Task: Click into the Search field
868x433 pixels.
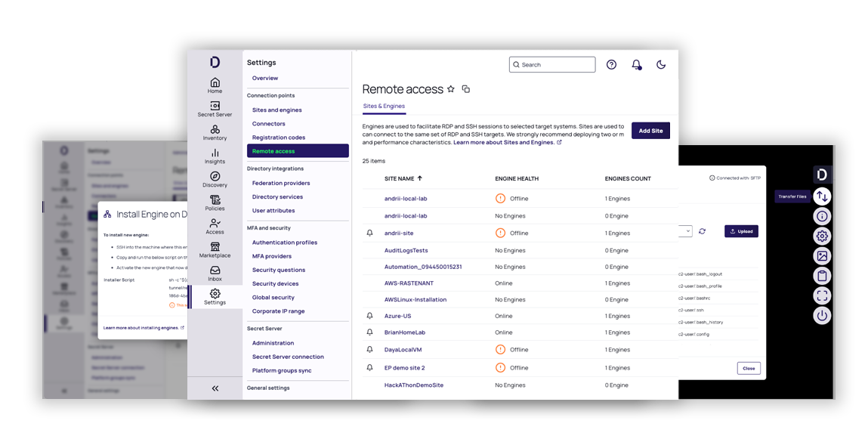Action: click(552, 65)
